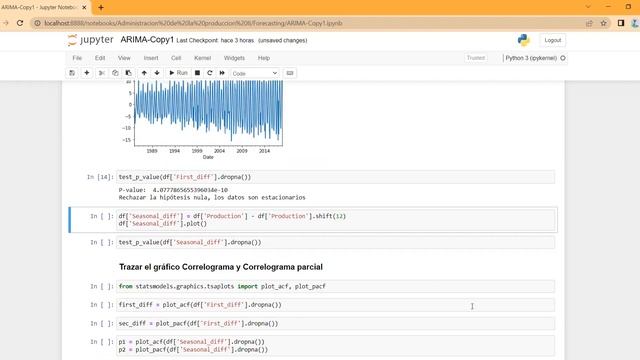Select the statsmodels import cell
The image size is (640, 360).
(336, 287)
